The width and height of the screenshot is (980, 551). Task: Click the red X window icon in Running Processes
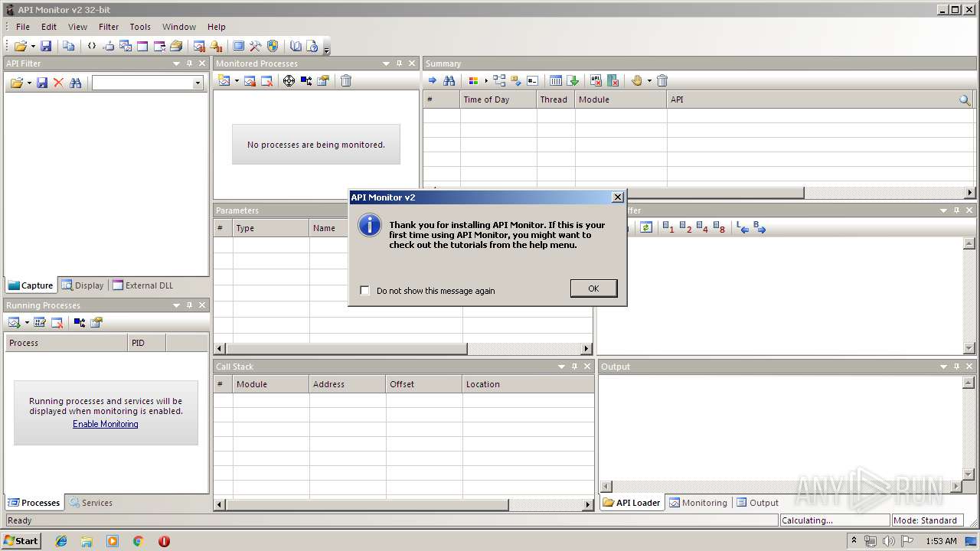pyautogui.click(x=57, y=322)
